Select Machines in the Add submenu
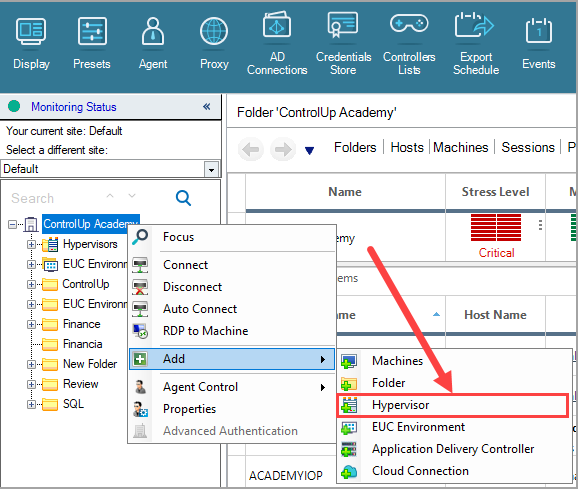The height and width of the screenshot is (489, 578). coord(453,361)
